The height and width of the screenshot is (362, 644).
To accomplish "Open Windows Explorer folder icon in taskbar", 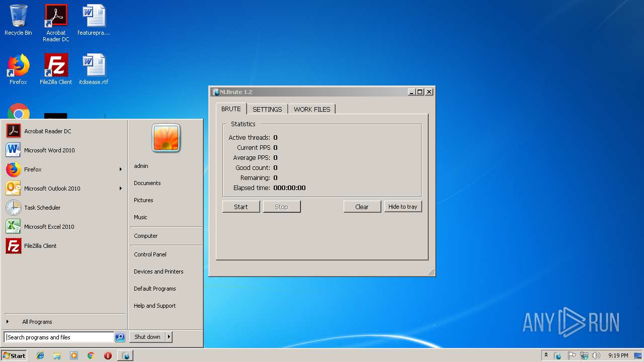I will point(57,355).
